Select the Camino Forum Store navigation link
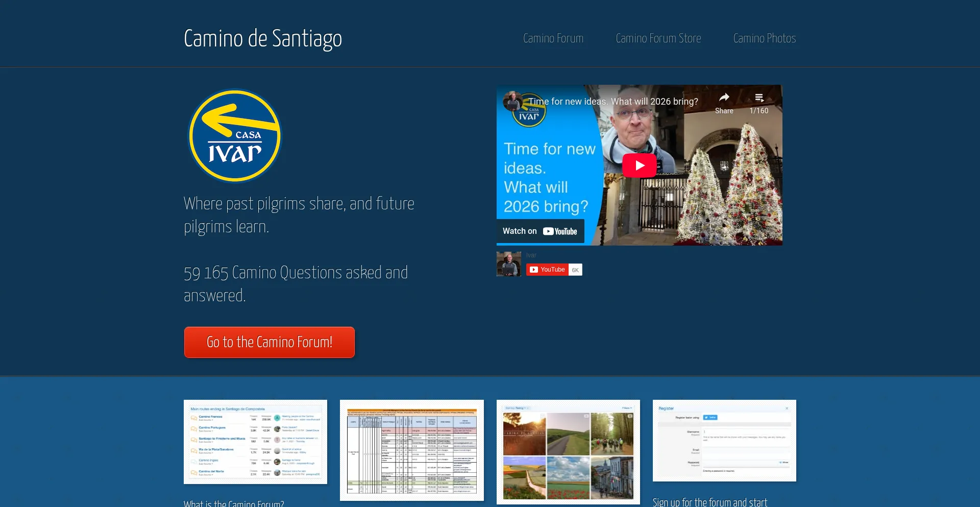The width and height of the screenshot is (980, 507). (x=658, y=38)
